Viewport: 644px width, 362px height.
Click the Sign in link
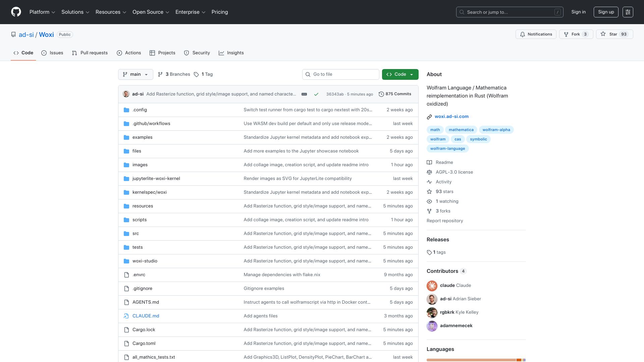click(579, 12)
